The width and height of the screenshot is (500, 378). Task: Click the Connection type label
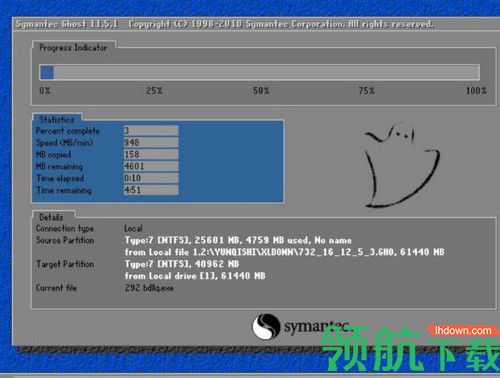[x=65, y=228]
